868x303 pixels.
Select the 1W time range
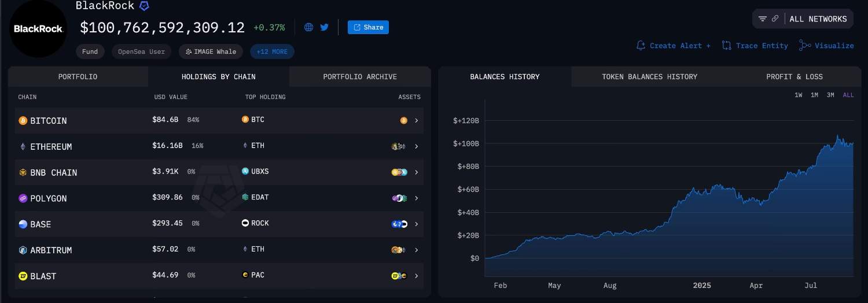coord(798,95)
